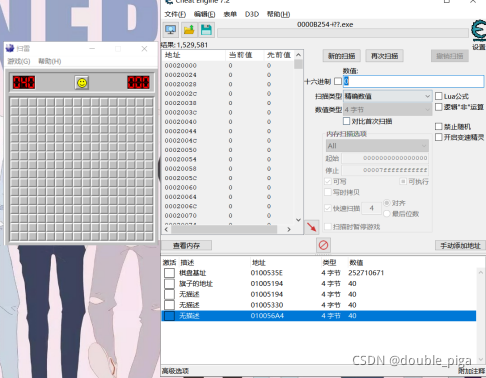The height and width of the screenshot is (378, 486).
Task: Click results list scroll down arrow
Action: [x=298, y=220]
